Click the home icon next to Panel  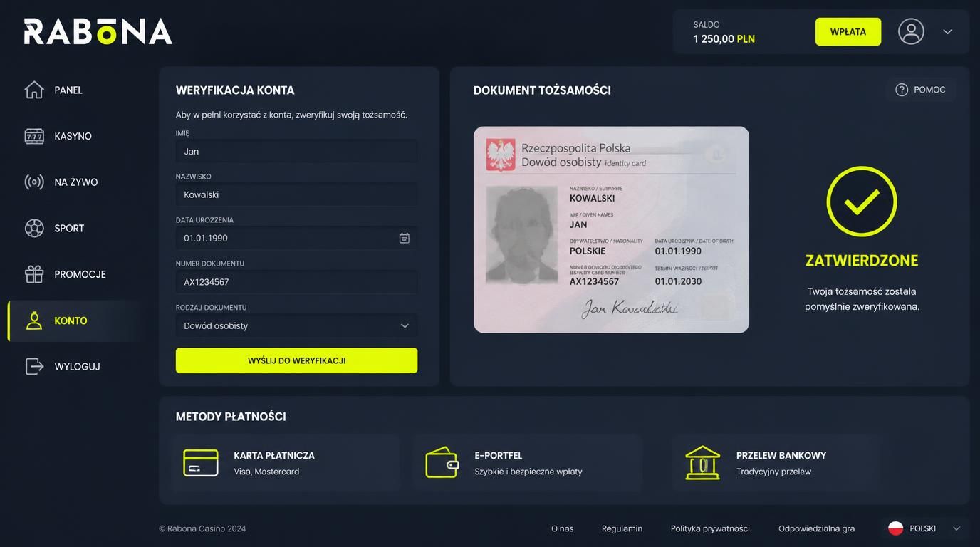click(x=34, y=90)
